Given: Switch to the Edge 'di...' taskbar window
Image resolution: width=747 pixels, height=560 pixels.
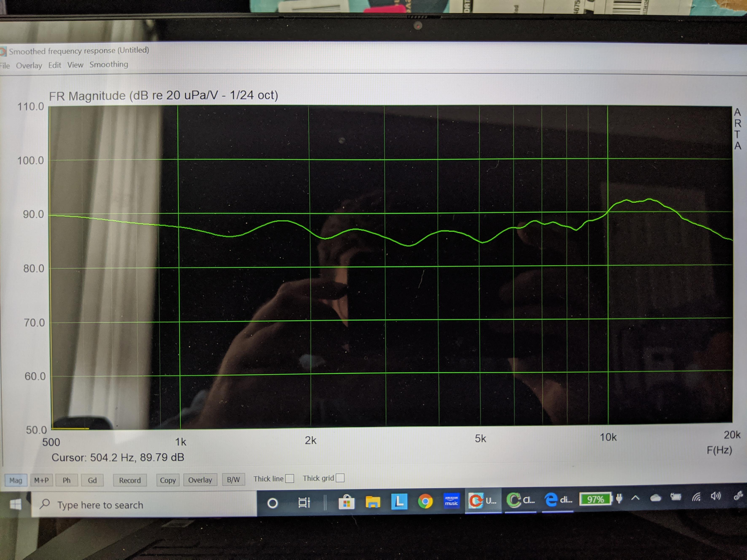Looking at the screenshot, I should coord(558,499).
